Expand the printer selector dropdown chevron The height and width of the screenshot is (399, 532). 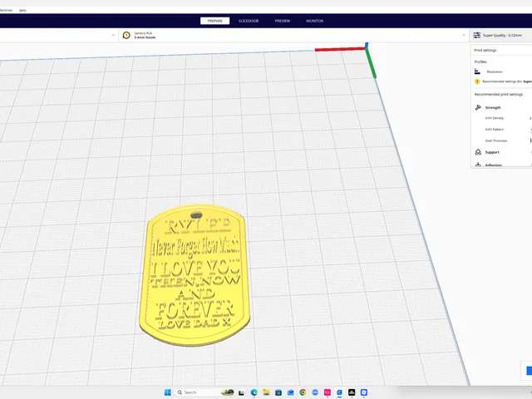tap(113, 35)
